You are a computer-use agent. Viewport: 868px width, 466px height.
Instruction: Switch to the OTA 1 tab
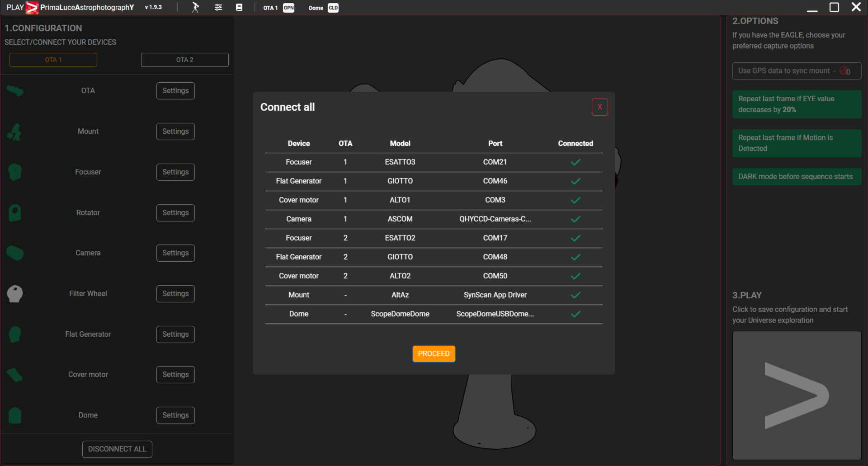[53, 60]
